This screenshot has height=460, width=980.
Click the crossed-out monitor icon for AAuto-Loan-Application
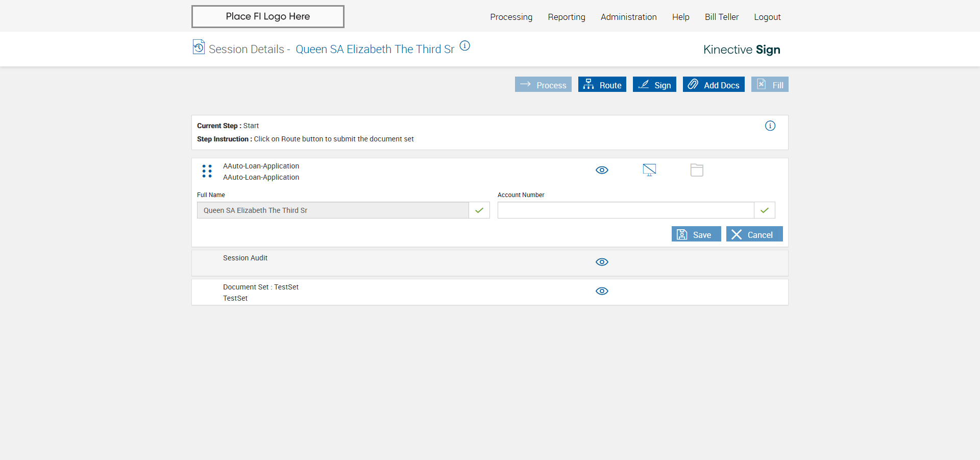point(649,170)
